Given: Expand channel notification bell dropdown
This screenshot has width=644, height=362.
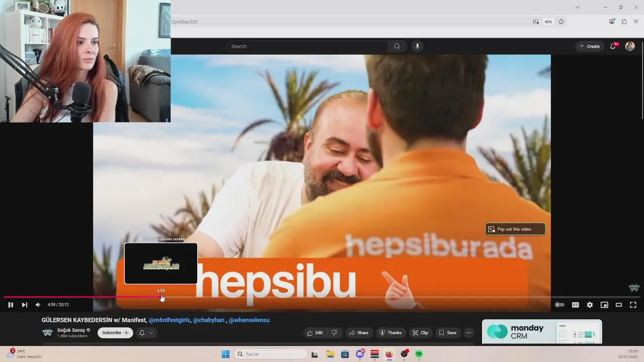Looking at the screenshot, I should [146, 333].
